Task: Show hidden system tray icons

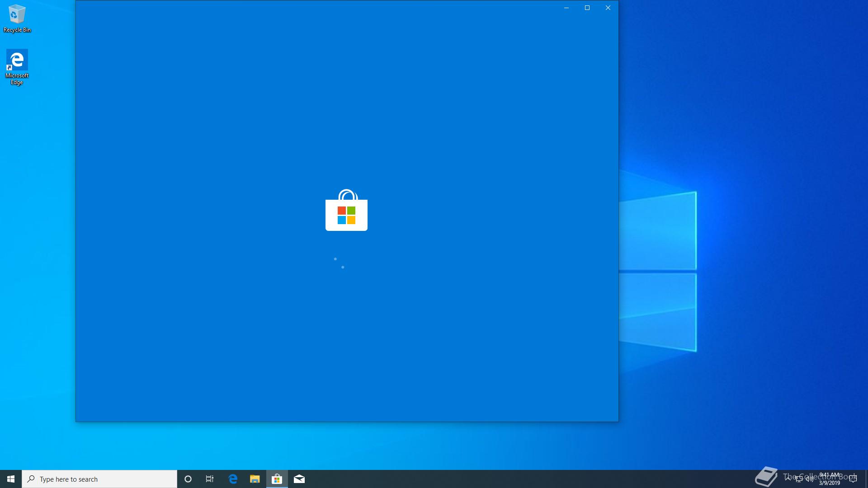Action: point(788,479)
